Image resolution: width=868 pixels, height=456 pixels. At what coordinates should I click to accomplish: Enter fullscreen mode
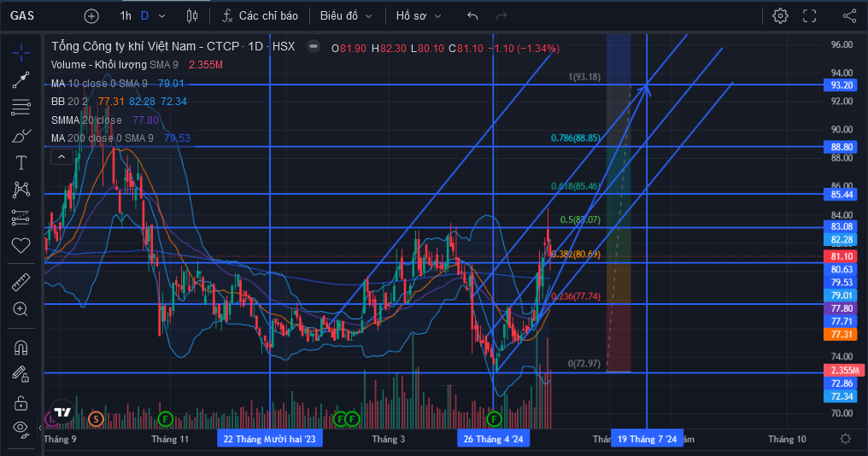809,16
